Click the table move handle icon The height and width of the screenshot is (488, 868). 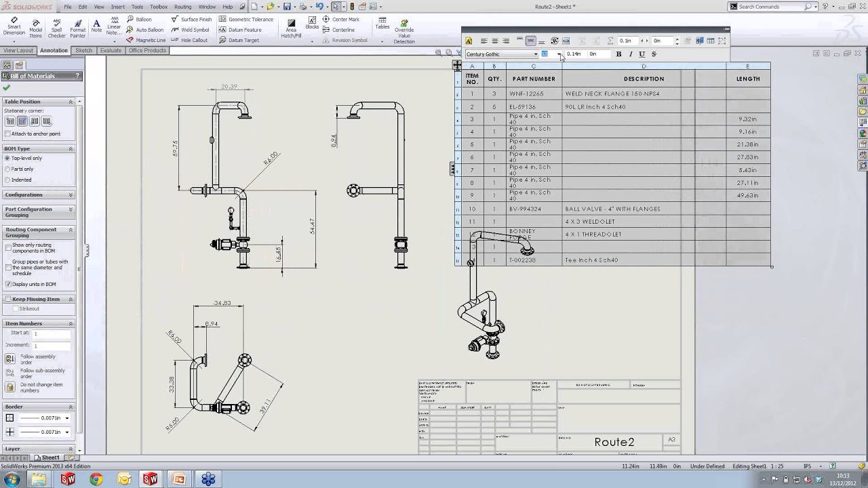pos(458,66)
